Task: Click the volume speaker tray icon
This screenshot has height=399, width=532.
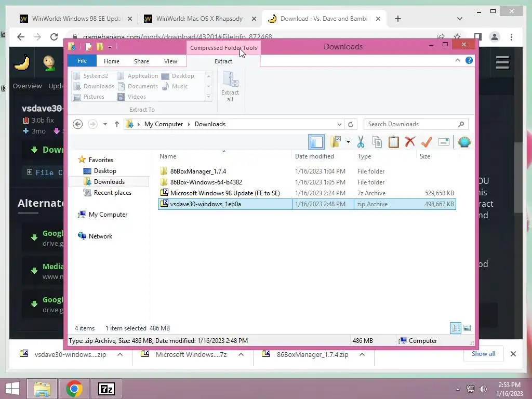Action: [x=483, y=389]
